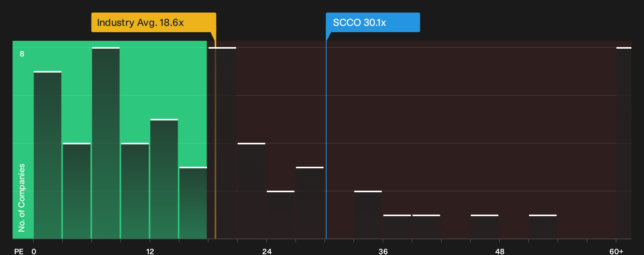Screen dimensions: 644x255
Task: Click the x-axis label 36
Action: pos(383,251)
